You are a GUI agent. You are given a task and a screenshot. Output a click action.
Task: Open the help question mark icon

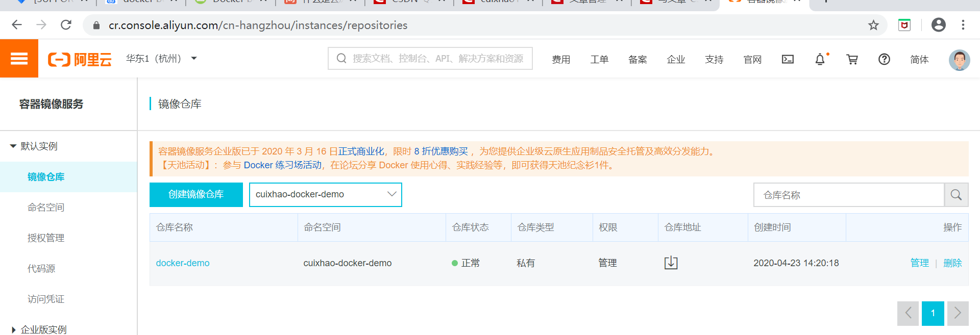(884, 59)
